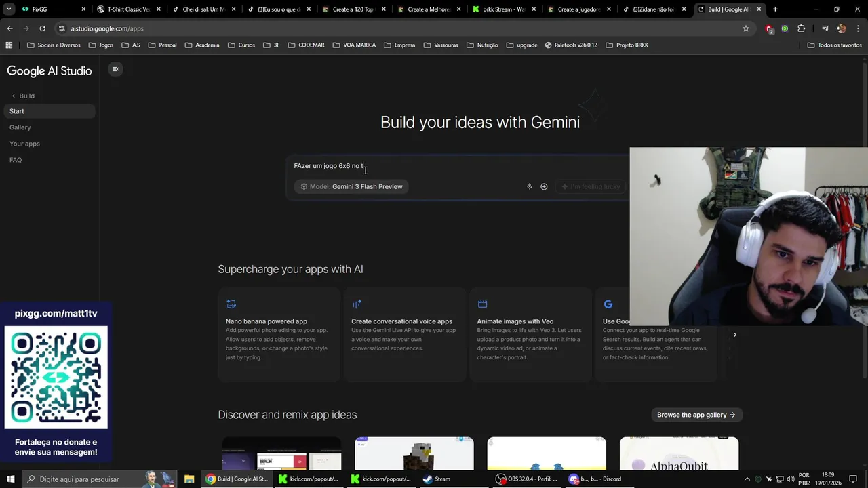Reload the page with refresh icon
The width and height of the screenshot is (868, 488).
[42, 28]
